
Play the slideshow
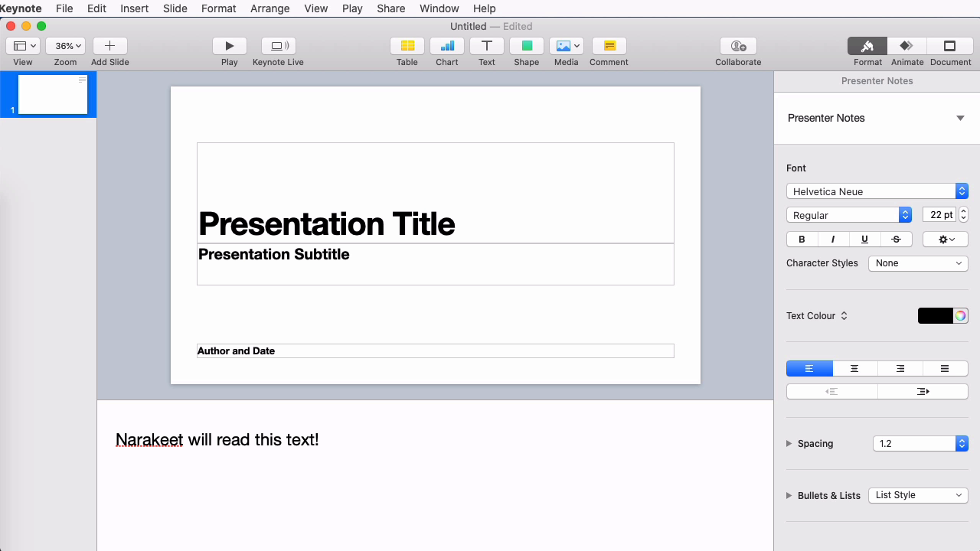pos(230,46)
